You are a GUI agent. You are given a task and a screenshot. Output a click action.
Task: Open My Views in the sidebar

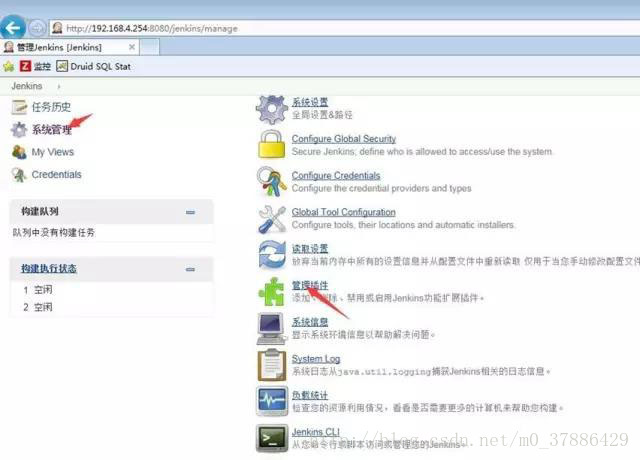[53, 152]
